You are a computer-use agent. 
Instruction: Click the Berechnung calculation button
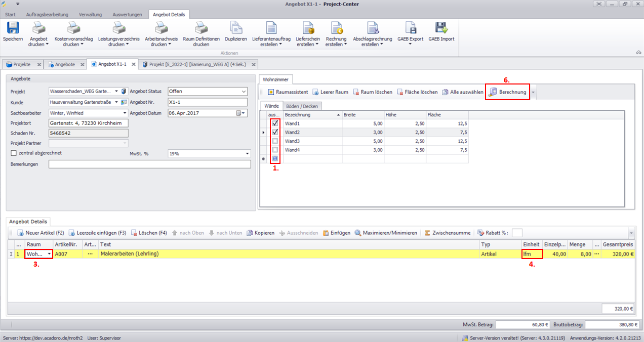tap(507, 92)
